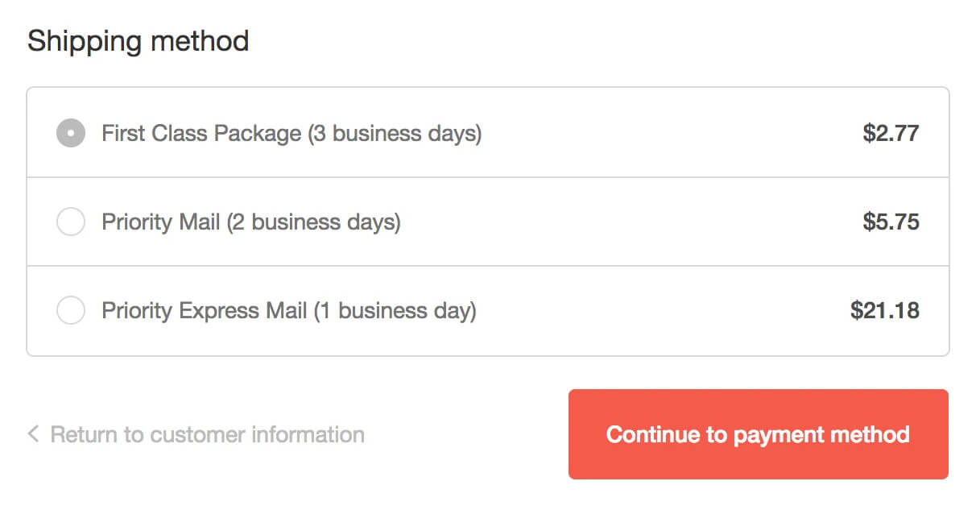Click the 2 business days label
This screenshot has width=980, height=510.
point(314,222)
